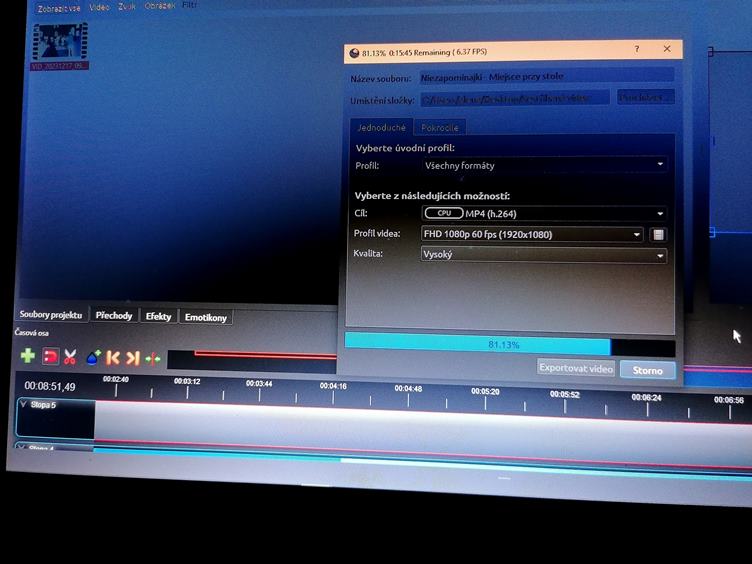Click the Název souboru input field
Image resolution: width=752 pixels, height=564 pixels.
point(547,76)
